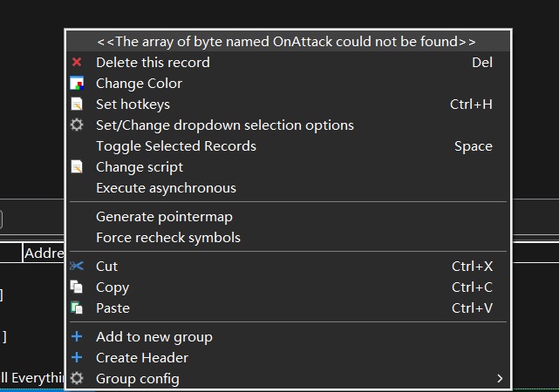
Task: Click the Ctrl+V shortcut on the Paste row
Action: coord(472,308)
